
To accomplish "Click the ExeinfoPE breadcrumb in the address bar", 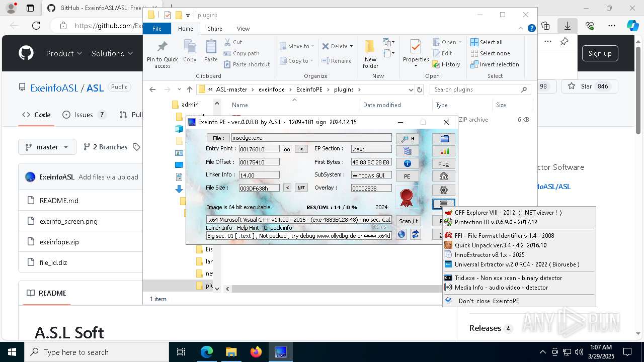I will [309, 89].
